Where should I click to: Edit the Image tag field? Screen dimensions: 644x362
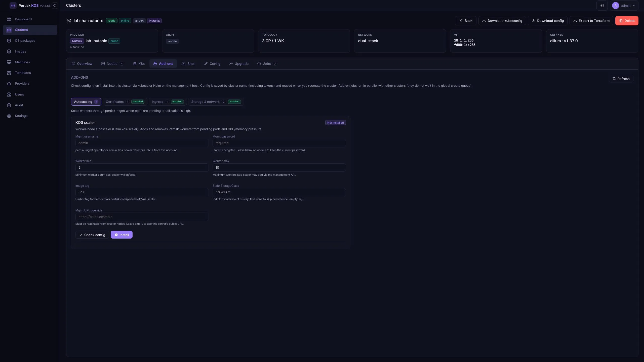coord(142,192)
